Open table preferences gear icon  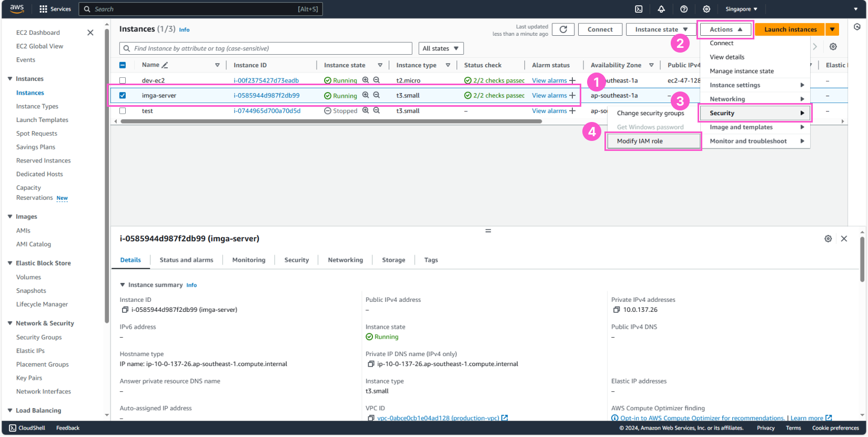(x=833, y=47)
